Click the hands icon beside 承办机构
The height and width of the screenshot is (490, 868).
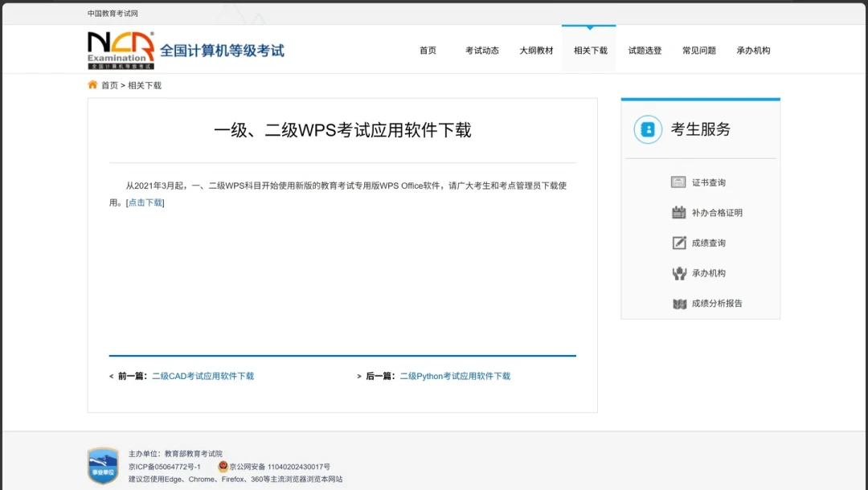pyautogui.click(x=679, y=273)
